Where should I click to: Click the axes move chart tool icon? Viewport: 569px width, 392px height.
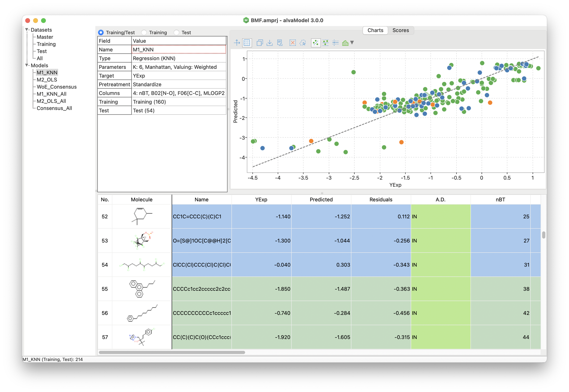tap(237, 43)
